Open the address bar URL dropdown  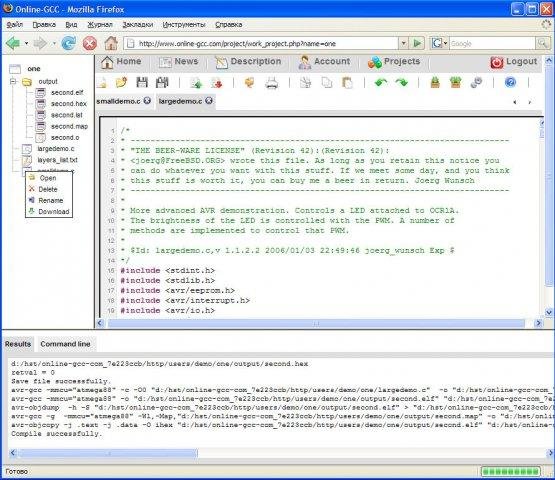point(404,44)
